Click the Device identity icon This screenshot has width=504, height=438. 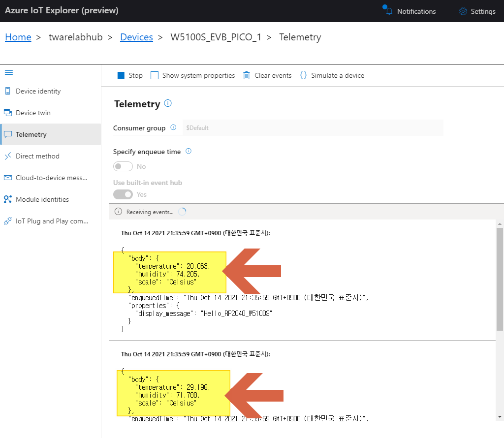pos(8,91)
